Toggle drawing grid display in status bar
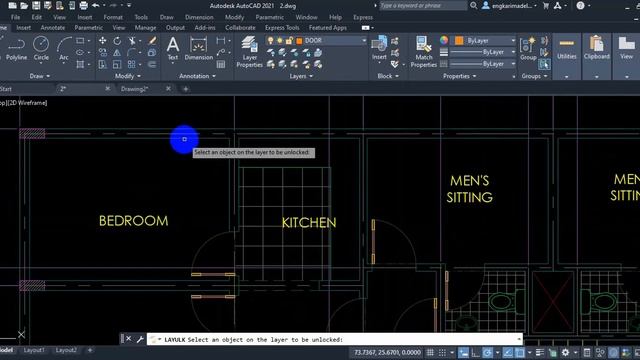 tap(430, 352)
